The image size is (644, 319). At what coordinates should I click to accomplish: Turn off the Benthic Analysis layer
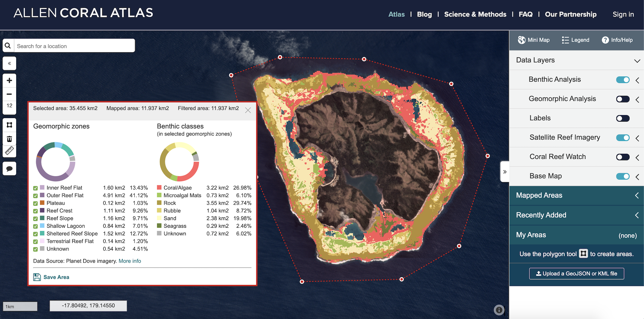tap(623, 80)
